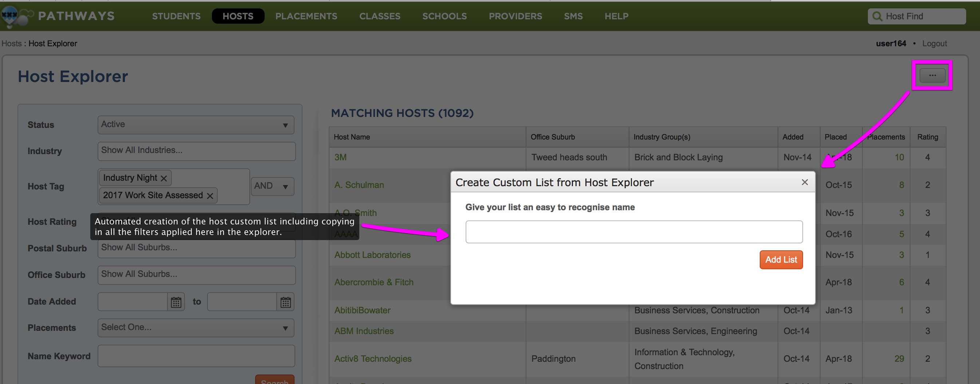
Task: Click the Add List button
Action: tap(781, 259)
